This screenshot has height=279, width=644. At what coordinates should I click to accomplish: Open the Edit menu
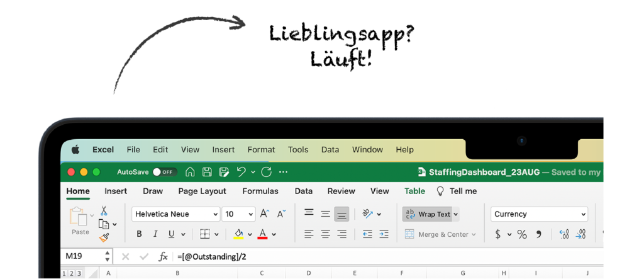point(160,150)
